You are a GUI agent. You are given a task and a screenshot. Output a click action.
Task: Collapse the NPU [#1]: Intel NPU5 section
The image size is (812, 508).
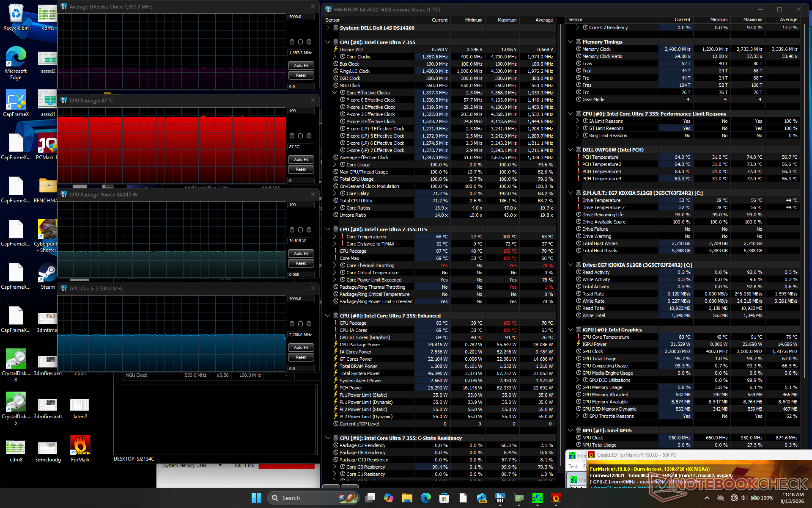[x=571, y=431]
